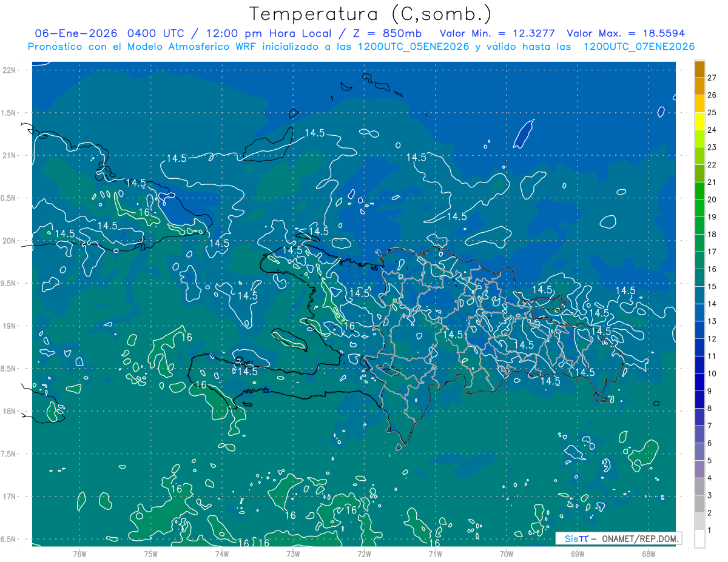Click the 'Valor Max. = 18.5594' text
Viewport: 728px width, 562px height.
point(625,33)
